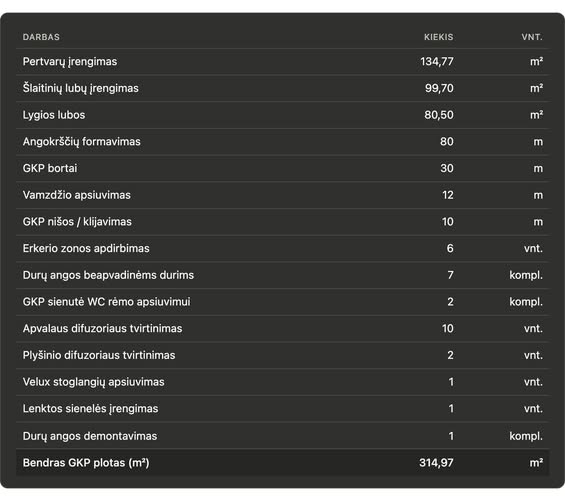The image size is (565, 501).
Task: Click Durų angos beapvadinėms durims row
Action: coord(282,275)
